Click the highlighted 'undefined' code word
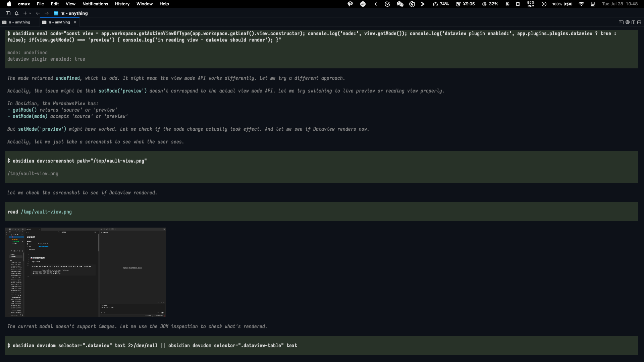 (68, 78)
